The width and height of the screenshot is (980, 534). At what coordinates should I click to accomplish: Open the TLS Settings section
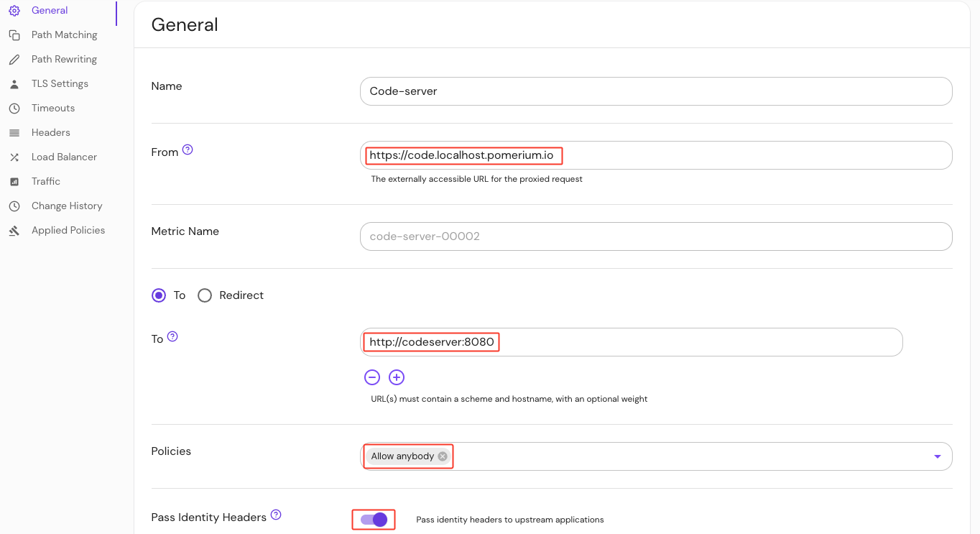pyautogui.click(x=60, y=84)
